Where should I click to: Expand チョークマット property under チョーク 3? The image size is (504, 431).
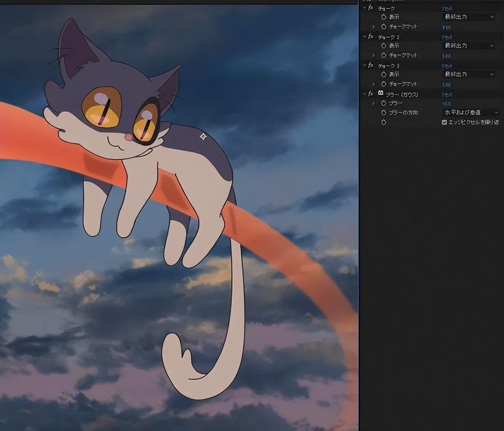click(x=374, y=84)
